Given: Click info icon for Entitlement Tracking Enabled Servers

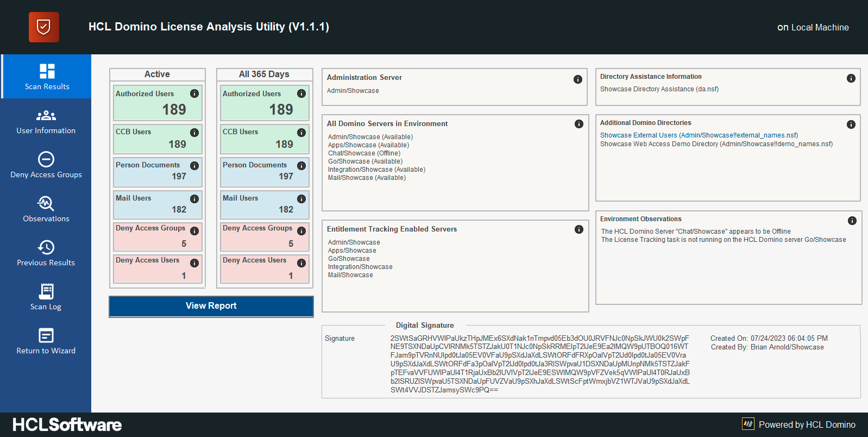Looking at the screenshot, I should click(579, 229).
